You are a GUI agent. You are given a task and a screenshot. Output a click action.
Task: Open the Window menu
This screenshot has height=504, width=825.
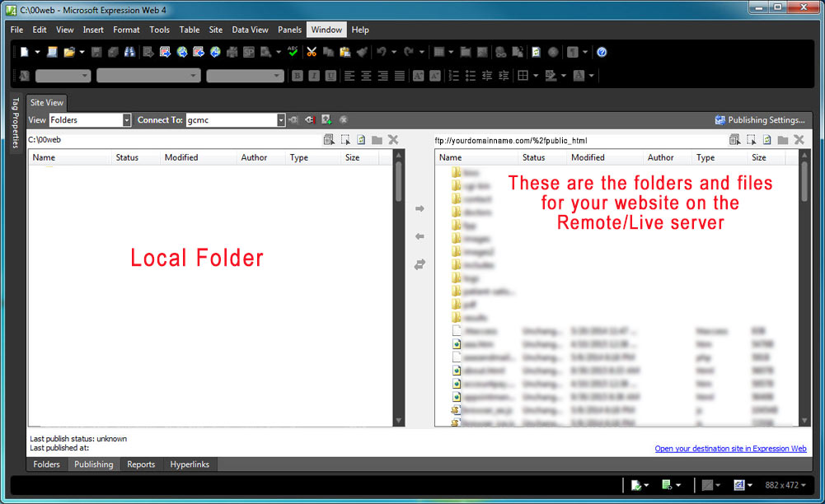click(326, 30)
